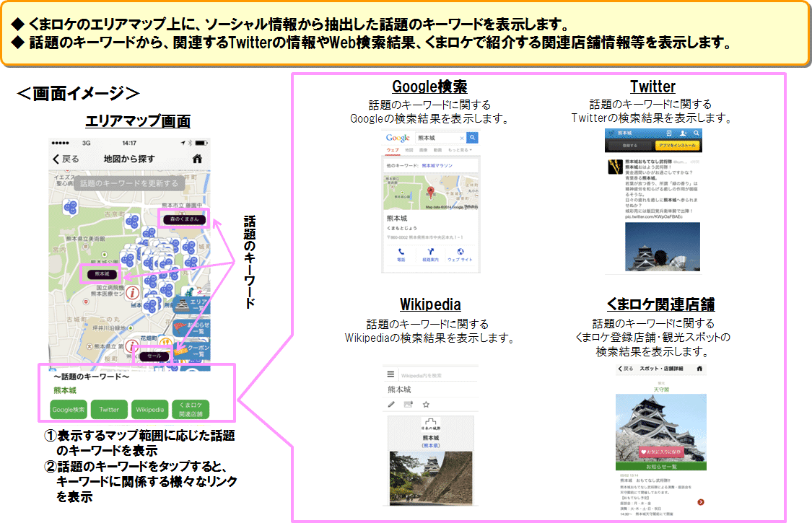Tap the pink お気に入りに保存 button
Image resolution: width=812 pixels, height=523 pixels.
(661, 452)
